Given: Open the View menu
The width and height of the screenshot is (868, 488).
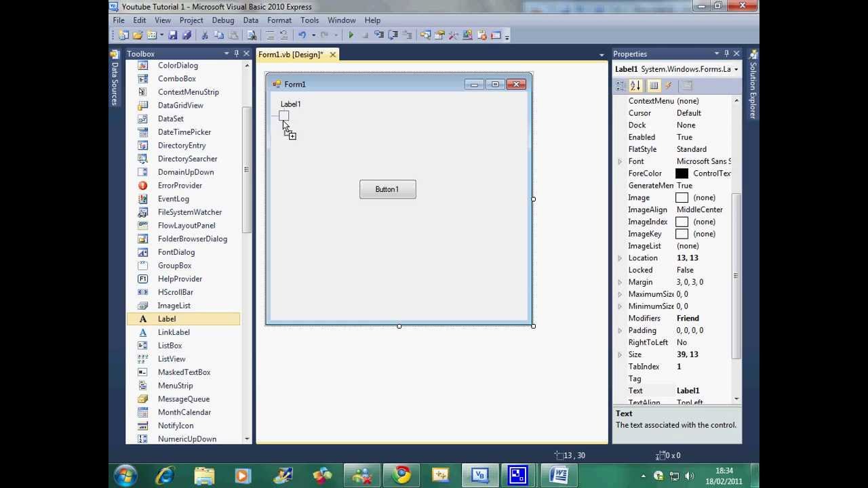Looking at the screenshot, I should coord(163,20).
